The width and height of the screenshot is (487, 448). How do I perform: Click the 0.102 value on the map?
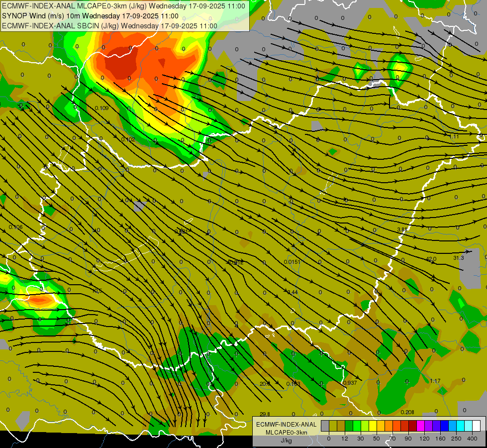click(128, 139)
